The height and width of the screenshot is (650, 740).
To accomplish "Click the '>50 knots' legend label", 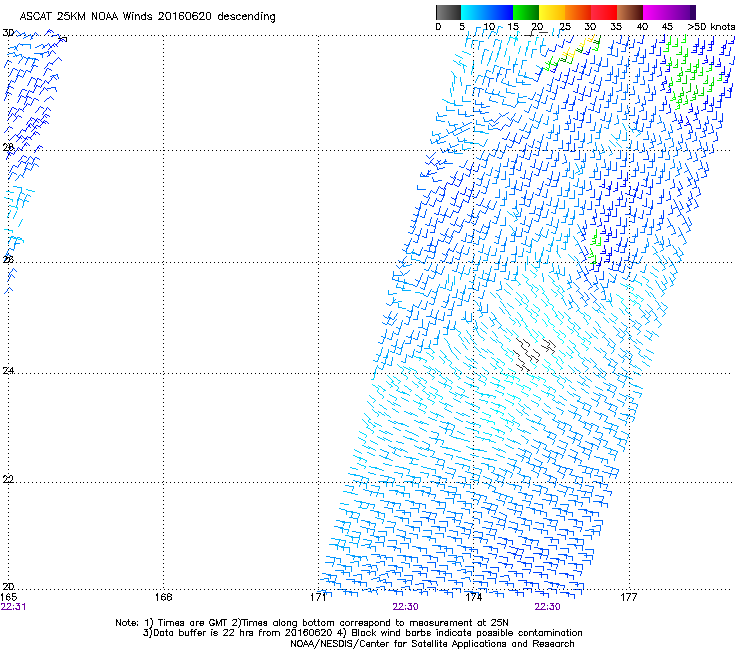I will pos(711,27).
